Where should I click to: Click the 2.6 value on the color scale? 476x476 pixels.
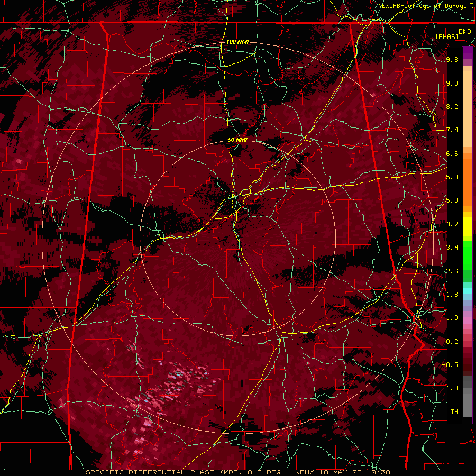point(452,271)
